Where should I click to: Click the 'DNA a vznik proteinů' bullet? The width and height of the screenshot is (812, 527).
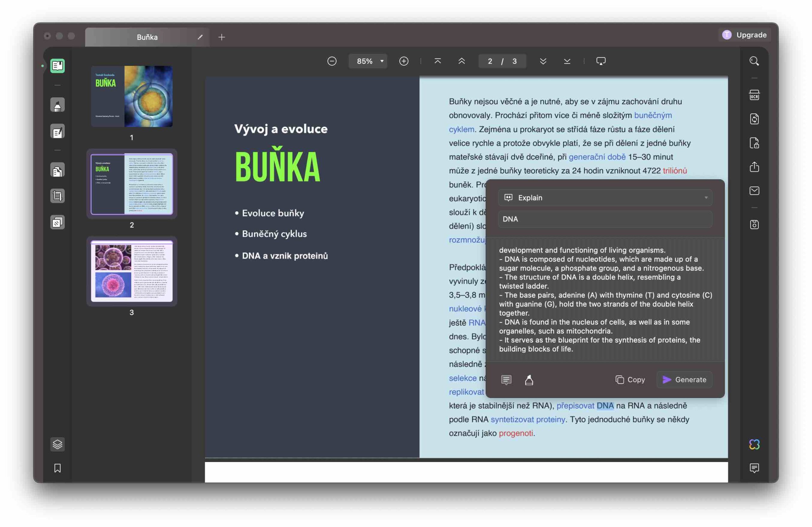(x=285, y=256)
